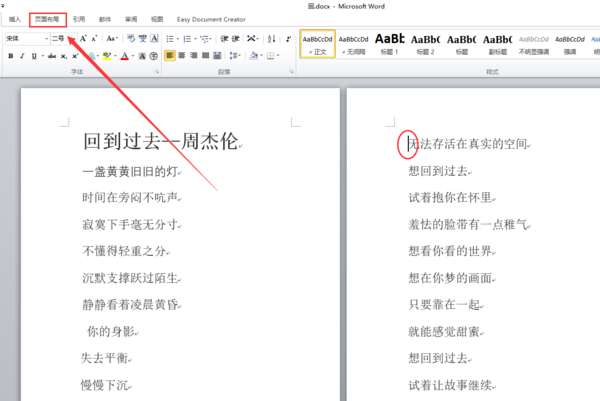Apply red font color A

tap(124, 56)
